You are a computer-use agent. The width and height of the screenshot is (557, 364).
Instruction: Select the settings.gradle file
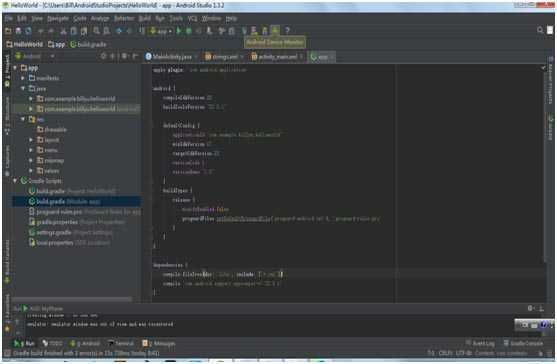70,233
